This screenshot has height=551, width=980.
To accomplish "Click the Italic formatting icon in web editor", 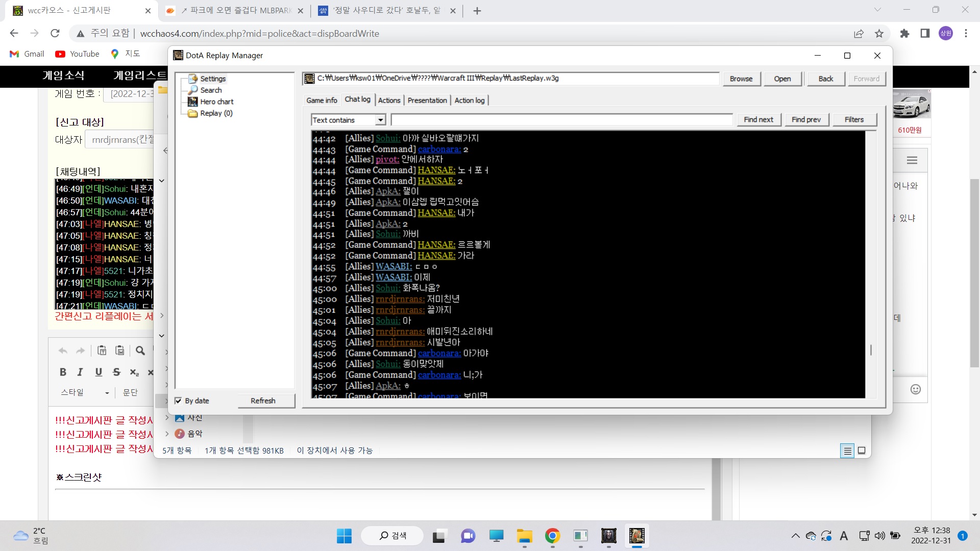I will point(80,372).
